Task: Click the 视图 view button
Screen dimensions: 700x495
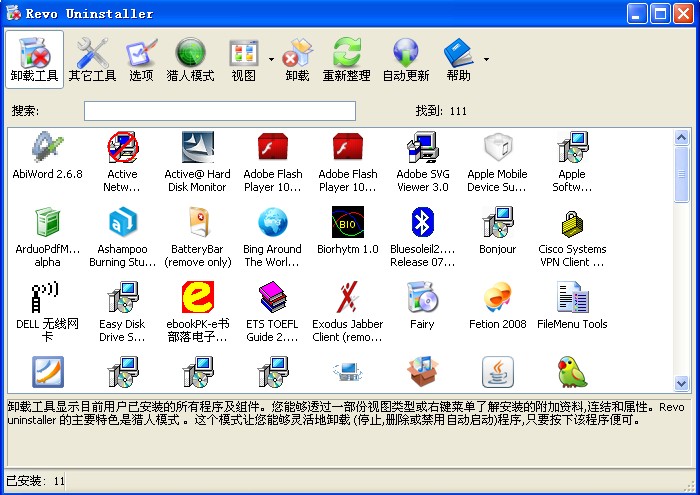Action: (x=244, y=60)
